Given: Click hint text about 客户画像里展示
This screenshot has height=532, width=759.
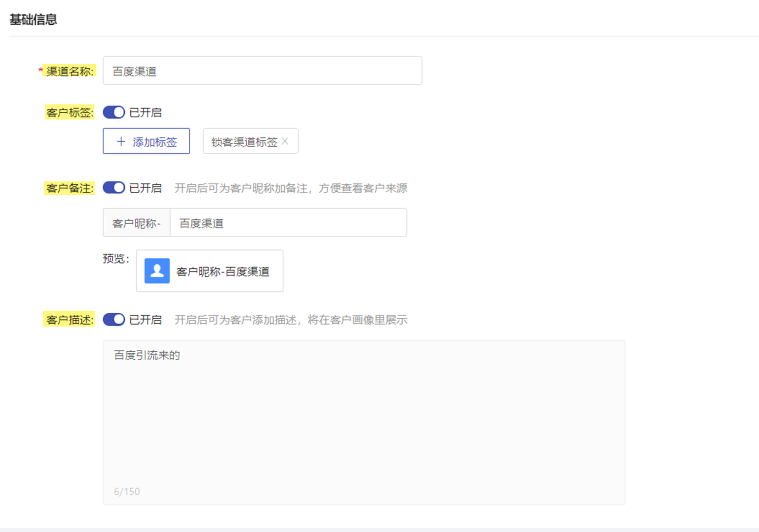Looking at the screenshot, I should pyautogui.click(x=291, y=320).
